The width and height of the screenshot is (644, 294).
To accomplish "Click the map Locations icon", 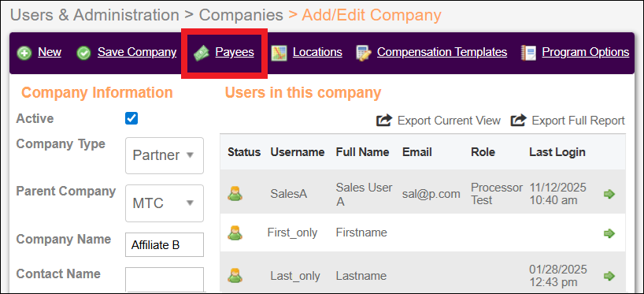I will pos(279,53).
